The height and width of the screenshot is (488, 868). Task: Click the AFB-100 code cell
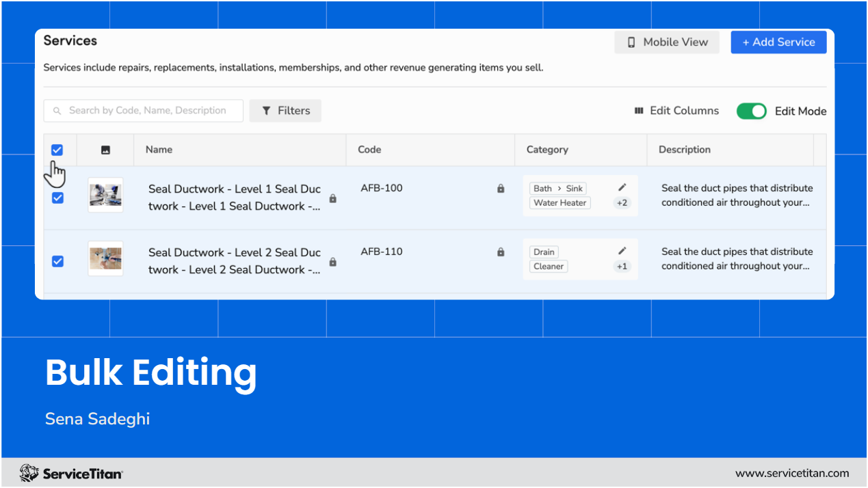pos(382,188)
